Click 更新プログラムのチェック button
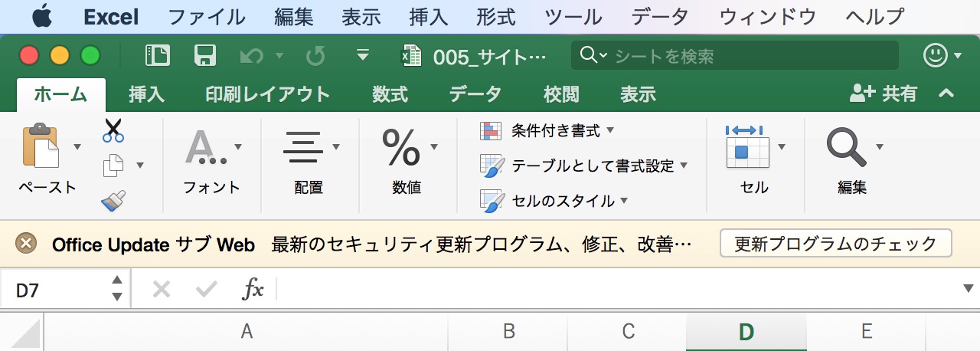This screenshot has height=351, width=980. pyautogui.click(x=835, y=244)
